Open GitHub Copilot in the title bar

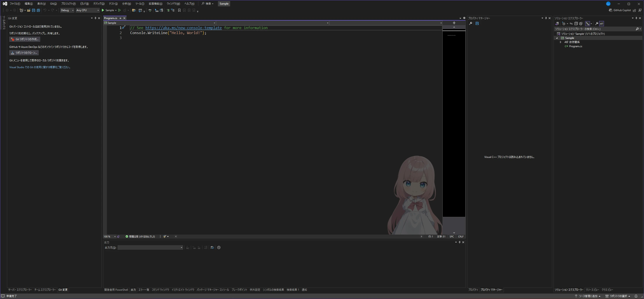click(x=620, y=10)
